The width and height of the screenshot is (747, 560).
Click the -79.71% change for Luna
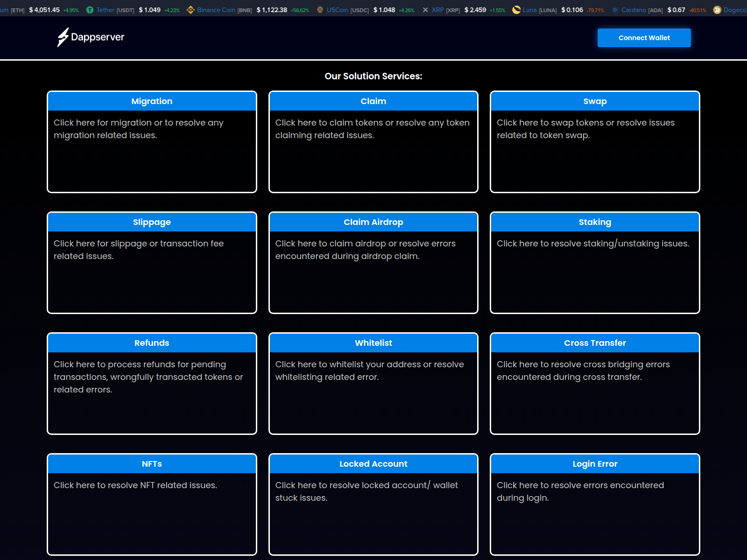(x=595, y=10)
